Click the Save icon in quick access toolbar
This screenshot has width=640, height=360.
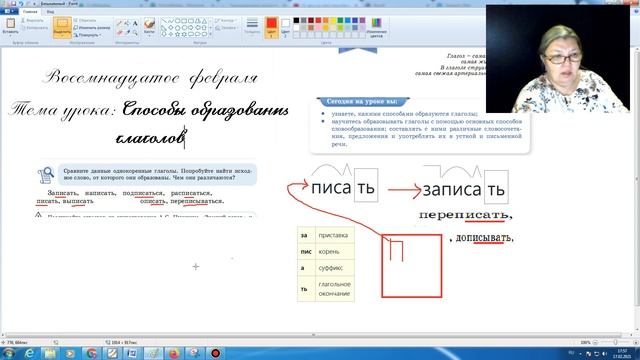pyautogui.click(x=13, y=3)
